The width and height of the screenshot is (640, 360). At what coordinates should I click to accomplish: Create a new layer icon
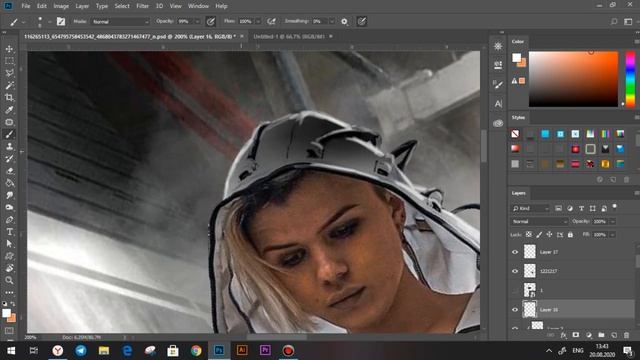click(614, 335)
